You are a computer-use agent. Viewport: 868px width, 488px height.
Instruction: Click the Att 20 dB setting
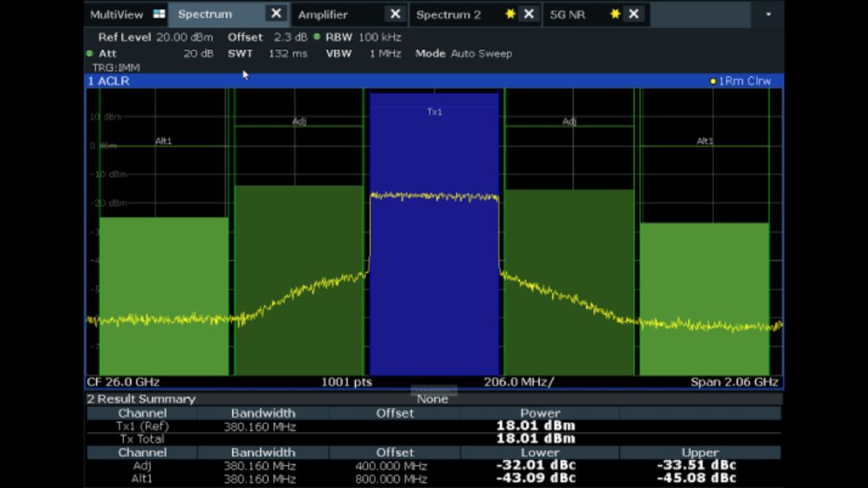pyautogui.click(x=157, y=53)
